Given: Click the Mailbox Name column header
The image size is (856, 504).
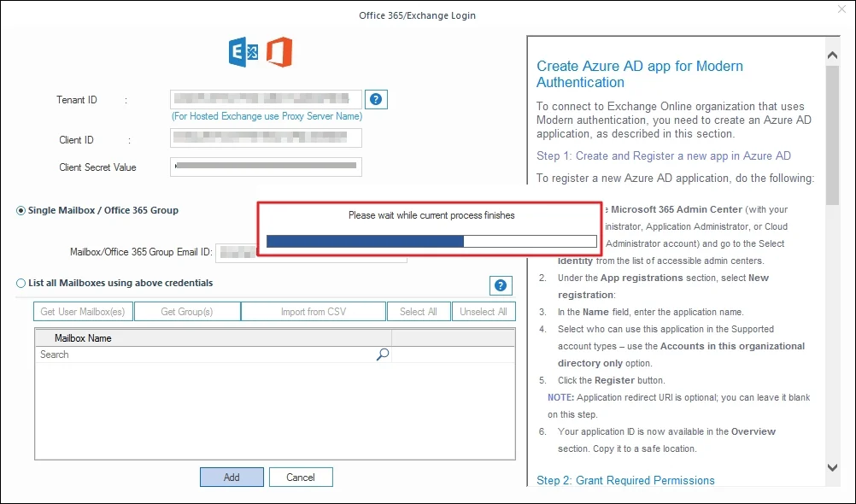Looking at the screenshot, I should point(214,338).
